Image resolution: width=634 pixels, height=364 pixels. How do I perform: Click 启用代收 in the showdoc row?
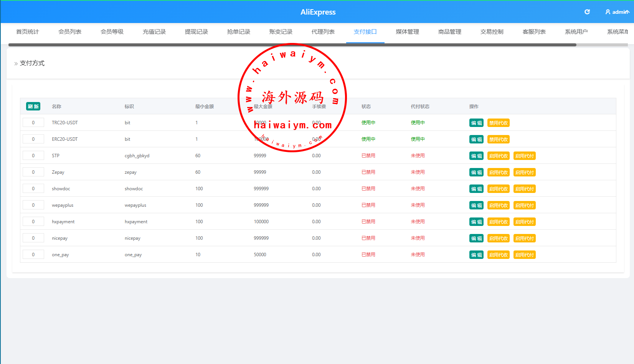(x=499, y=189)
